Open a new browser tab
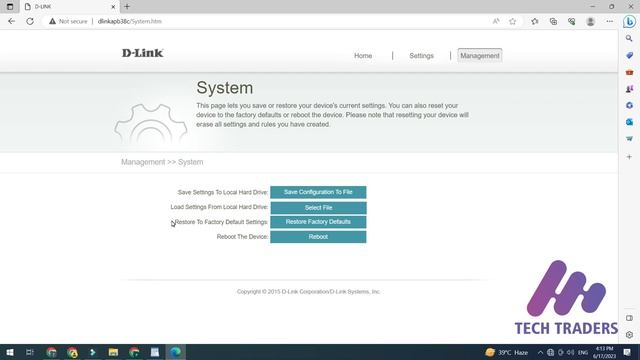This screenshot has height=360, width=640. (x=127, y=7)
